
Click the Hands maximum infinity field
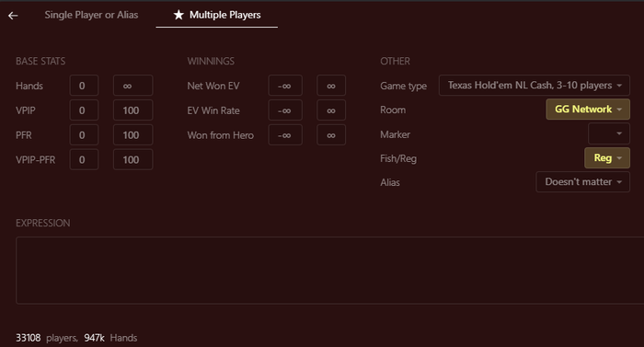pyautogui.click(x=133, y=86)
